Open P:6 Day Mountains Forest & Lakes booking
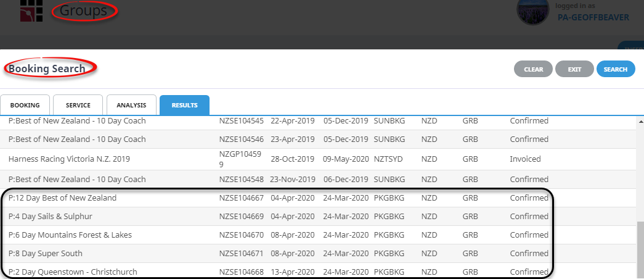 click(x=318, y=235)
